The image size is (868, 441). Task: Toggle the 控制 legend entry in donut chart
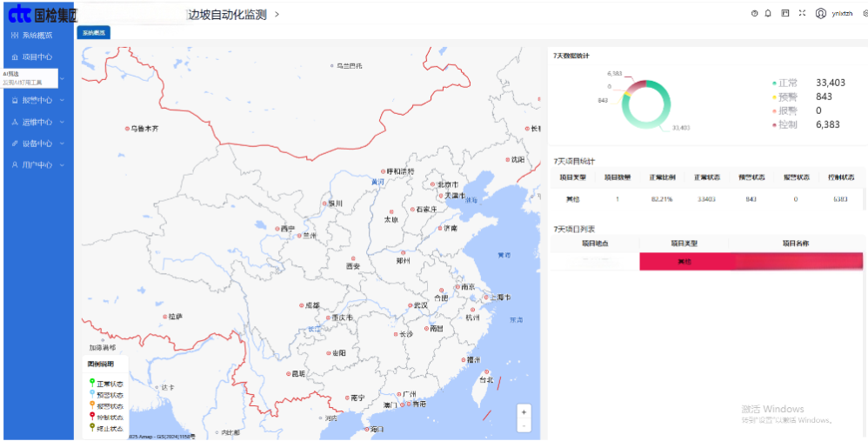pyautogui.click(x=788, y=124)
